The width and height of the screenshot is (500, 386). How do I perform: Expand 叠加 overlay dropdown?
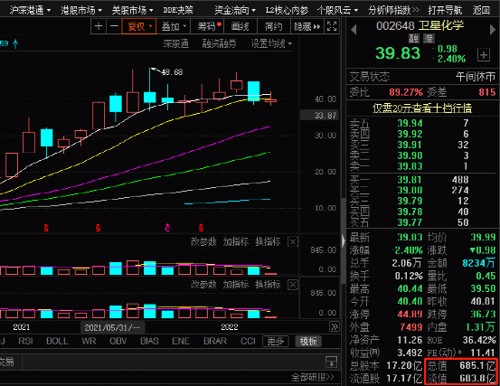click(173, 26)
